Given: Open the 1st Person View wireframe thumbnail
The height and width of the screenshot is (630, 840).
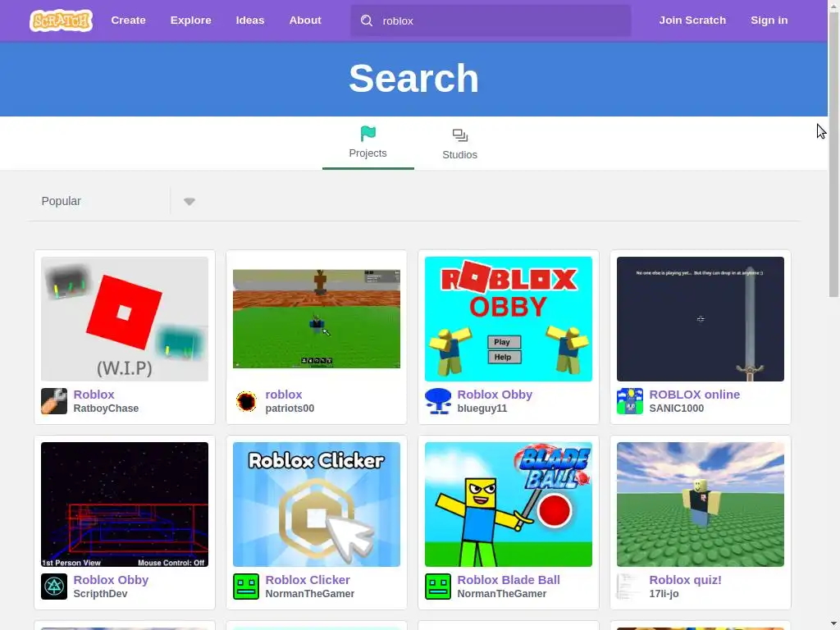Looking at the screenshot, I should pos(125,504).
